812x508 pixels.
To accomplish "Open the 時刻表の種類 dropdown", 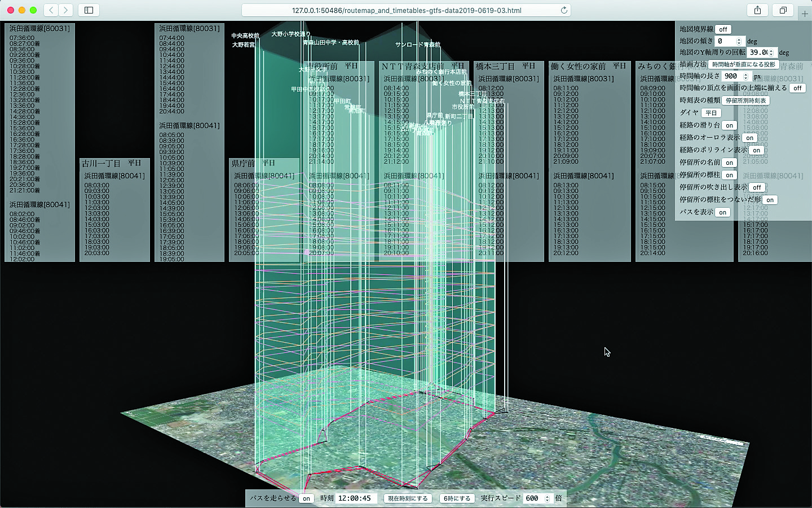I will [745, 100].
